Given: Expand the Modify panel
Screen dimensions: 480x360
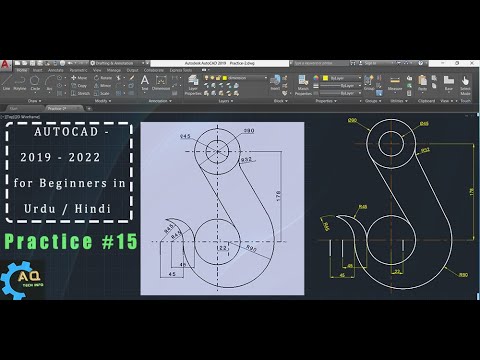Looking at the screenshot, I should tap(103, 101).
